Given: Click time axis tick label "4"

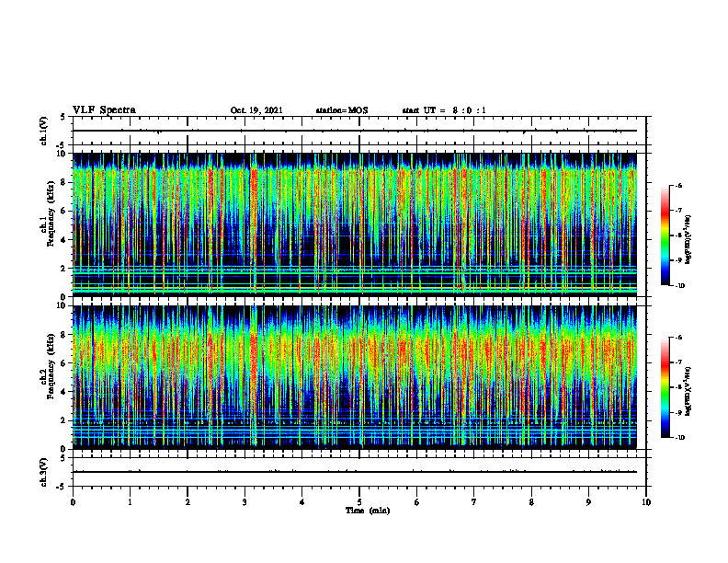Looking at the screenshot, I should coord(302,502).
